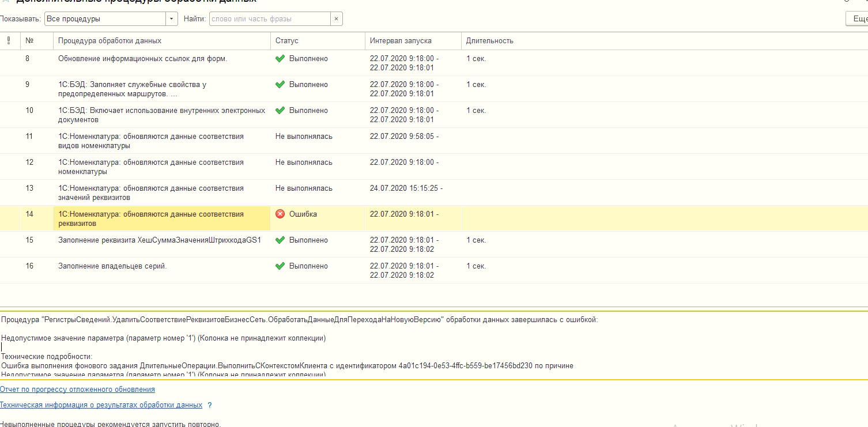
Task: Open the 'Все процедуры' dropdown arrow
Action: coord(172,19)
